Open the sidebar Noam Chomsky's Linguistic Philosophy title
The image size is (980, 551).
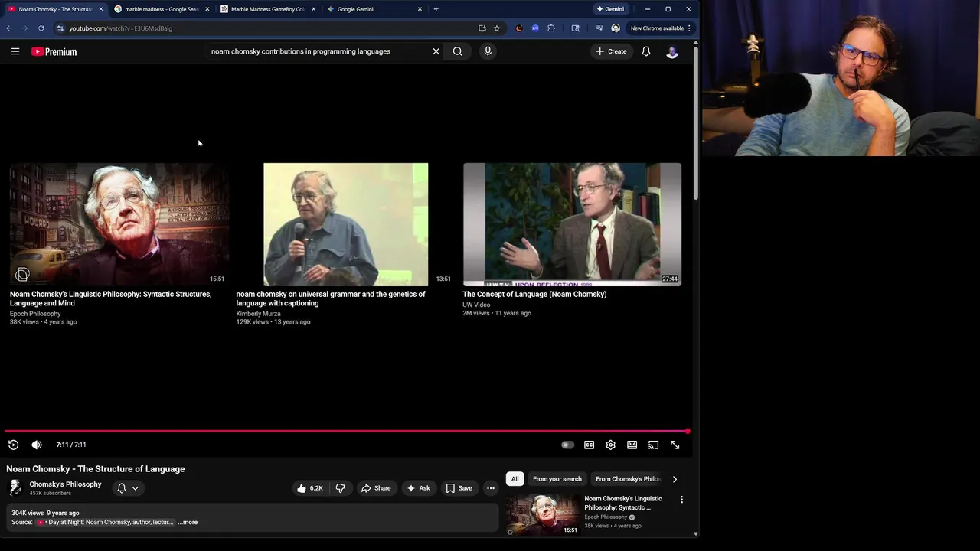click(623, 503)
